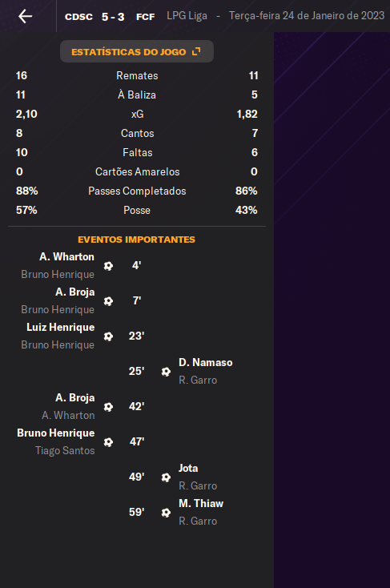Click the goal ball icon at 4'
The height and width of the screenshot is (588, 390).
click(108, 266)
